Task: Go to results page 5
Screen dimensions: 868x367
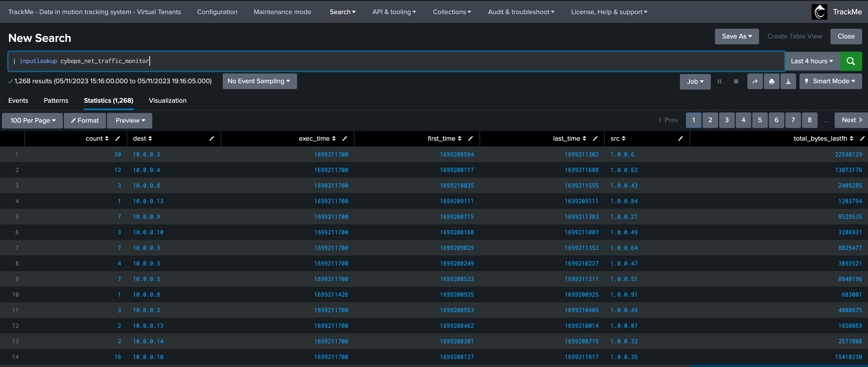Action: (760, 120)
